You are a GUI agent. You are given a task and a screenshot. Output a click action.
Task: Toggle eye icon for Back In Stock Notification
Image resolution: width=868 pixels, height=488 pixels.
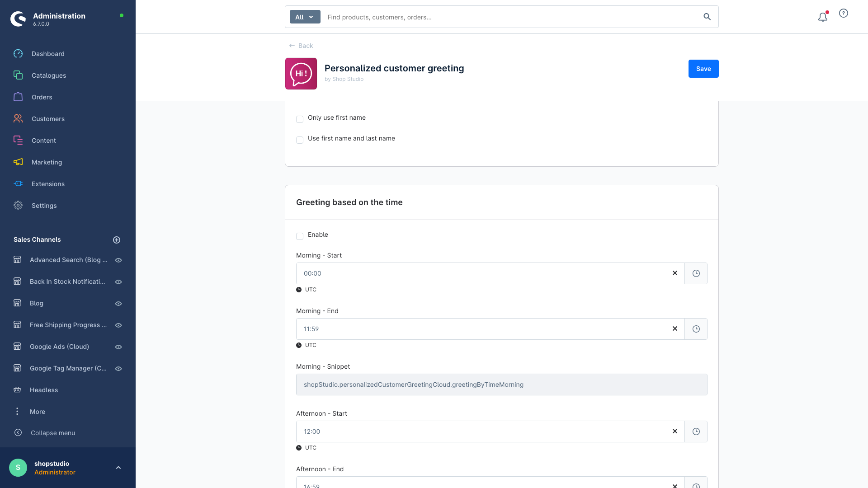[118, 282]
